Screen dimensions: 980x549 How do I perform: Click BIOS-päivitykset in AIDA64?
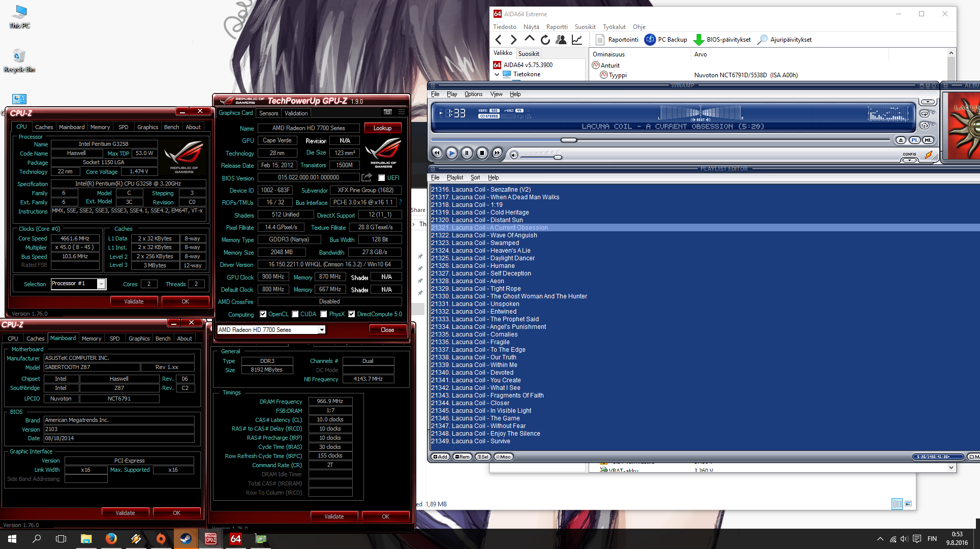[722, 40]
